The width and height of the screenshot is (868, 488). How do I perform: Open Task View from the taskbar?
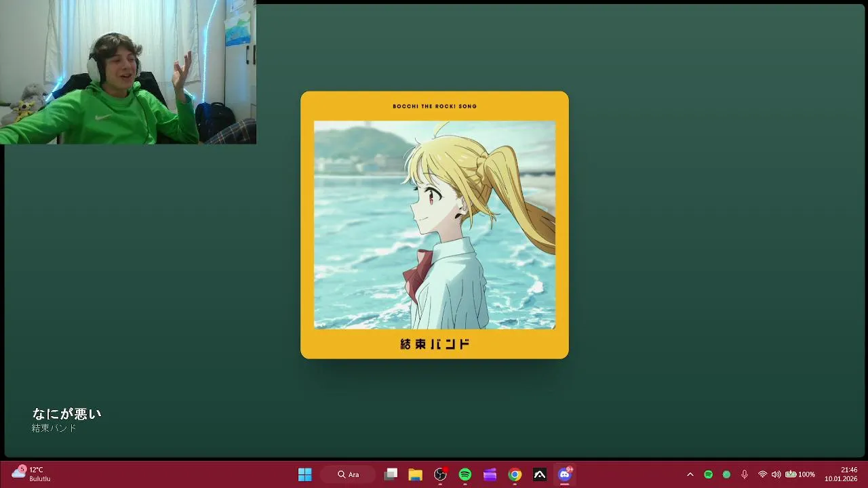click(391, 474)
